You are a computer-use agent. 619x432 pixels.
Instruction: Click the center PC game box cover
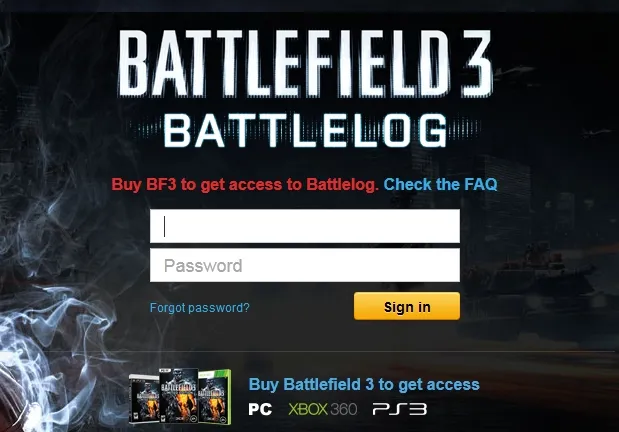tap(178, 396)
